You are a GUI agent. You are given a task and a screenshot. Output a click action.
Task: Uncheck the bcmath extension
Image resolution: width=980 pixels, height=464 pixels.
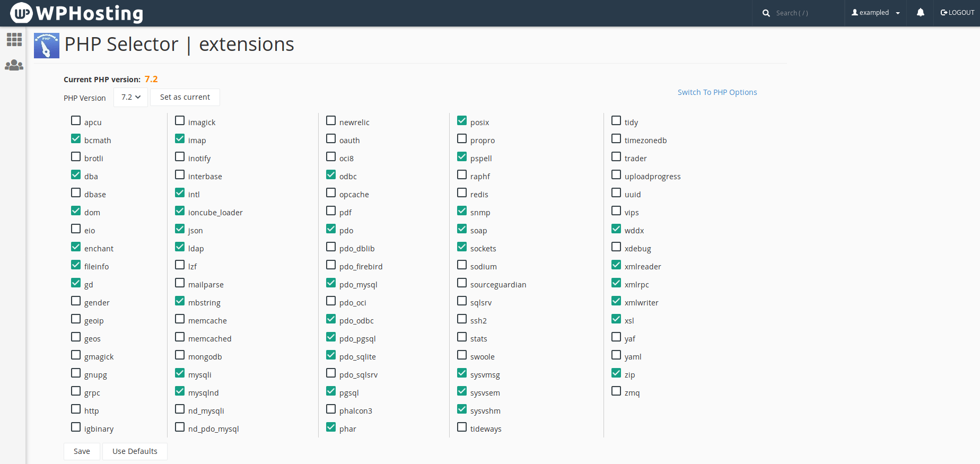tap(76, 139)
